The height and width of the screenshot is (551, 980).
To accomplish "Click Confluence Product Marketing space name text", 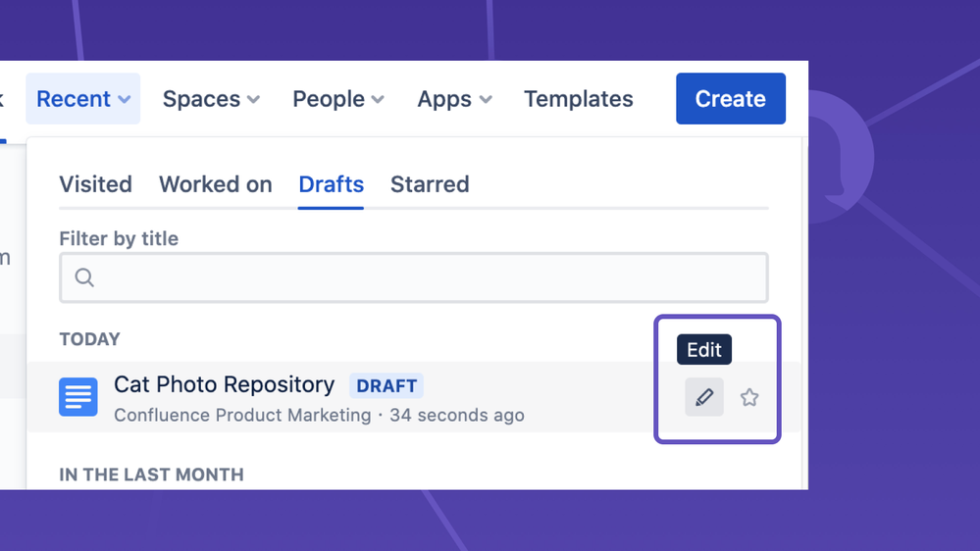I will coord(242,416).
